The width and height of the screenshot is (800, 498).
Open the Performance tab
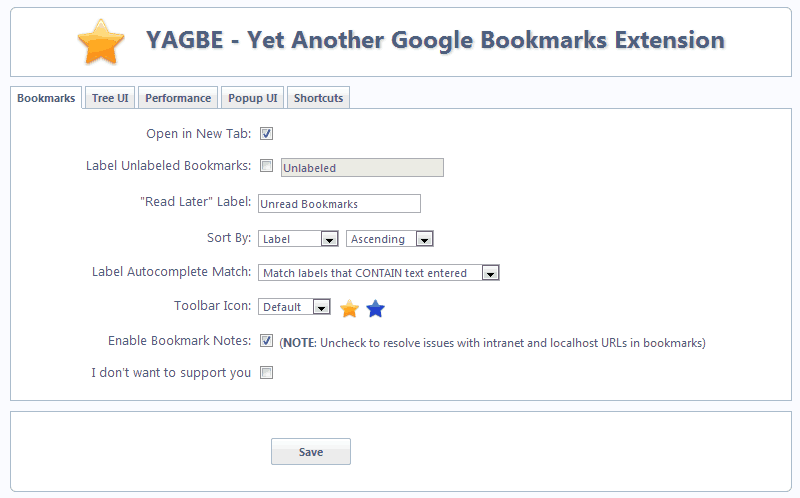click(x=178, y=98)
